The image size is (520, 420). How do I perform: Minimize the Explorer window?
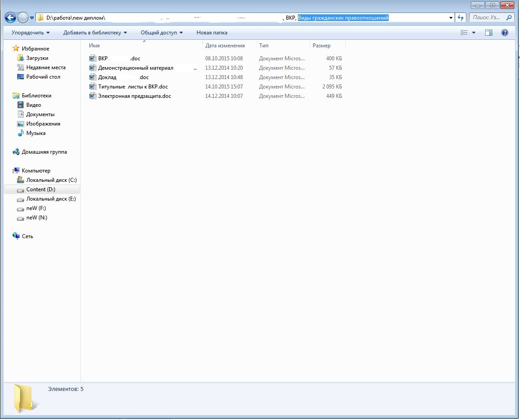pyautogui.click(x=478, y=5)
